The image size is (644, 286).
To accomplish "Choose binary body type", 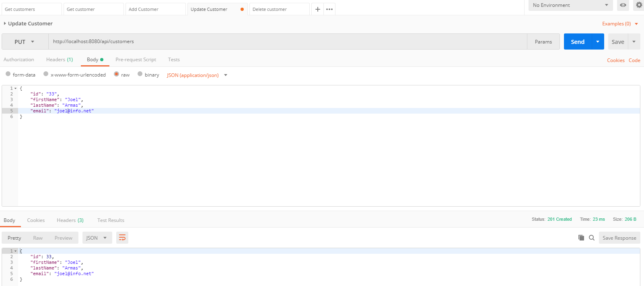I will (140, 74).
